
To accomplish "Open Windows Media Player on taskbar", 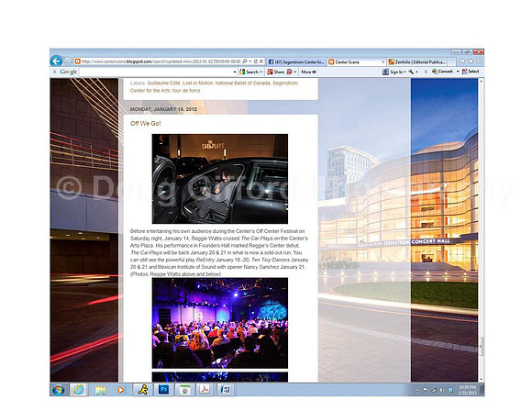I will click(x=121, y=390).
